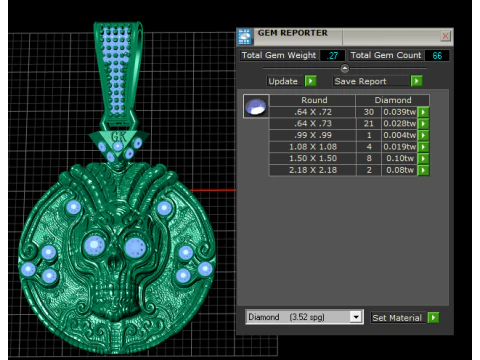Open the Diamond (3.52 spg) material dropdown
Viewport: 480px width, 360px height.
356,317
